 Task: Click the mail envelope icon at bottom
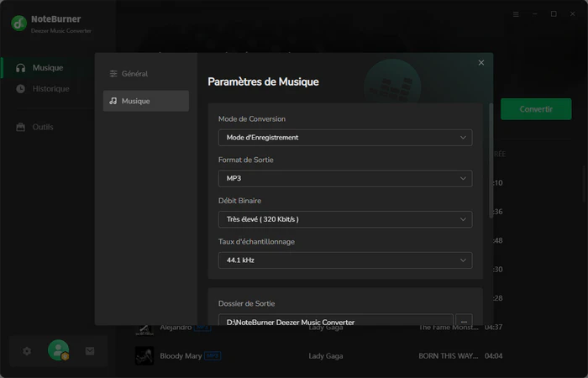coord(90,351)
